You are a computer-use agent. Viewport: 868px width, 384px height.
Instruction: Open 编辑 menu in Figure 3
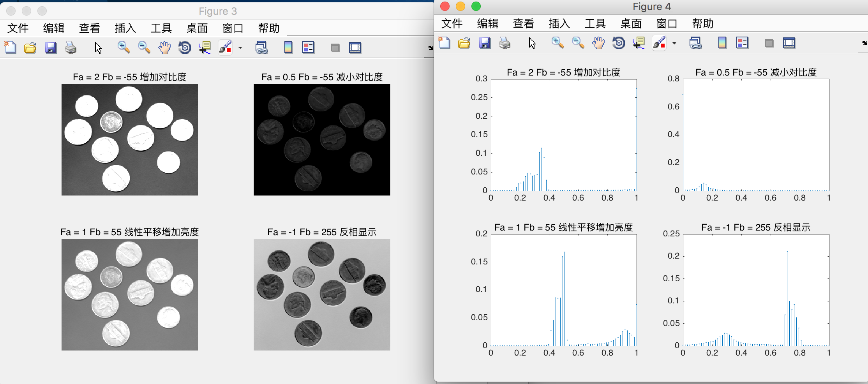point(54,28)
